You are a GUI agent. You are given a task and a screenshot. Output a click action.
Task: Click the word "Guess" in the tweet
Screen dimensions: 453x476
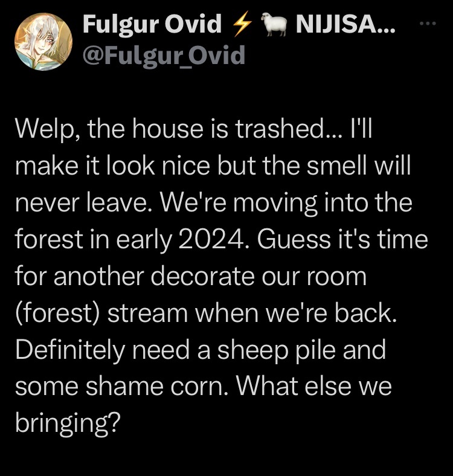[294, 239]
